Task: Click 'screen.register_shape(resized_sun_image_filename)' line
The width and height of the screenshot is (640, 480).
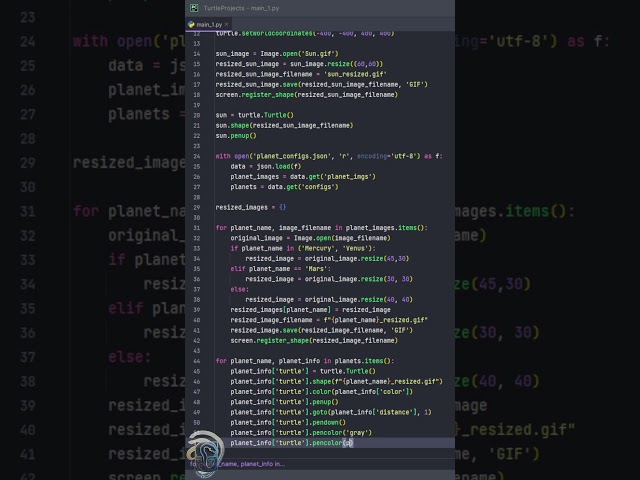Action: click(307, 95)
